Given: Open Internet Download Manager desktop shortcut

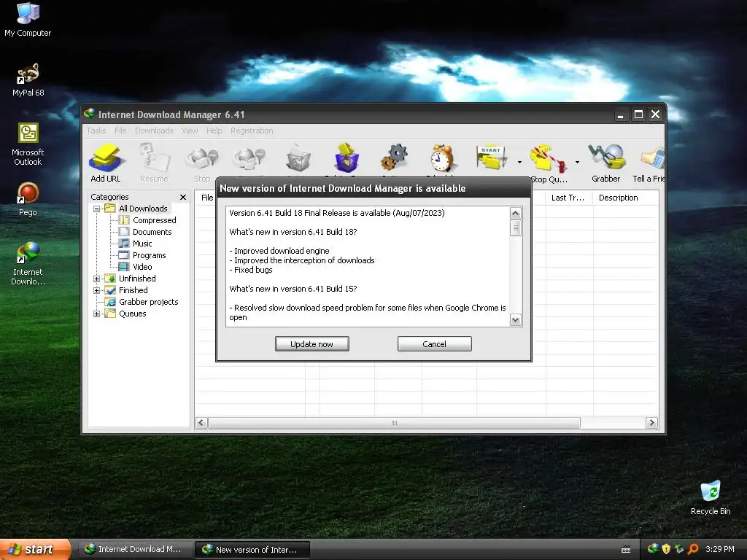Looking at the screenshot, I should point(28,264).
